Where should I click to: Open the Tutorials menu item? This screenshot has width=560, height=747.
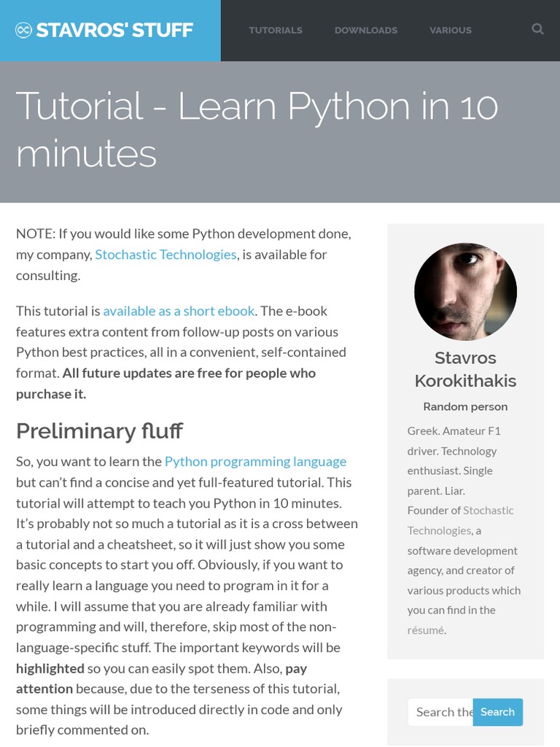(276, 30)
